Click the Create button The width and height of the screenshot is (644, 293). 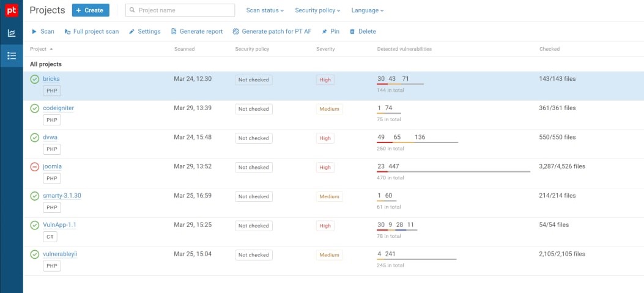click(x=91, y=10)
